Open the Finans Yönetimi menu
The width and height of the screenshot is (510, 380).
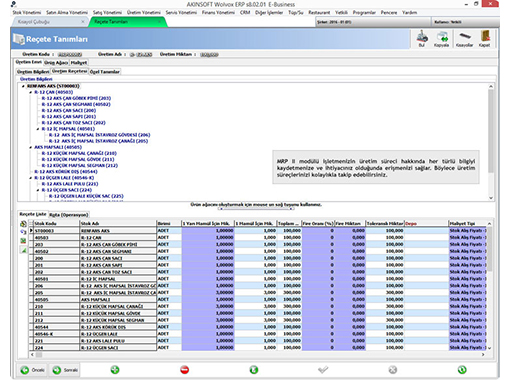[x=218, y=13]
